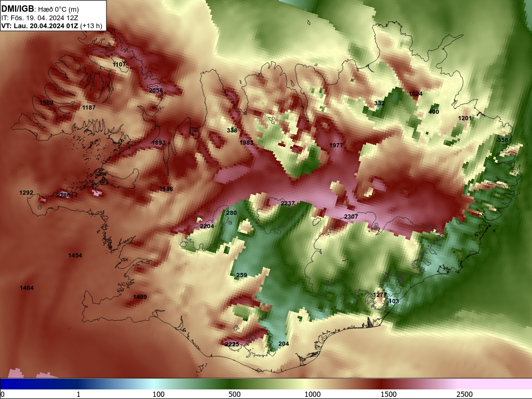Click the 'IT: Fös. 19. 04. 2024 12Z' line
Viewport: 532px width, 399px height.
[40, 18]
